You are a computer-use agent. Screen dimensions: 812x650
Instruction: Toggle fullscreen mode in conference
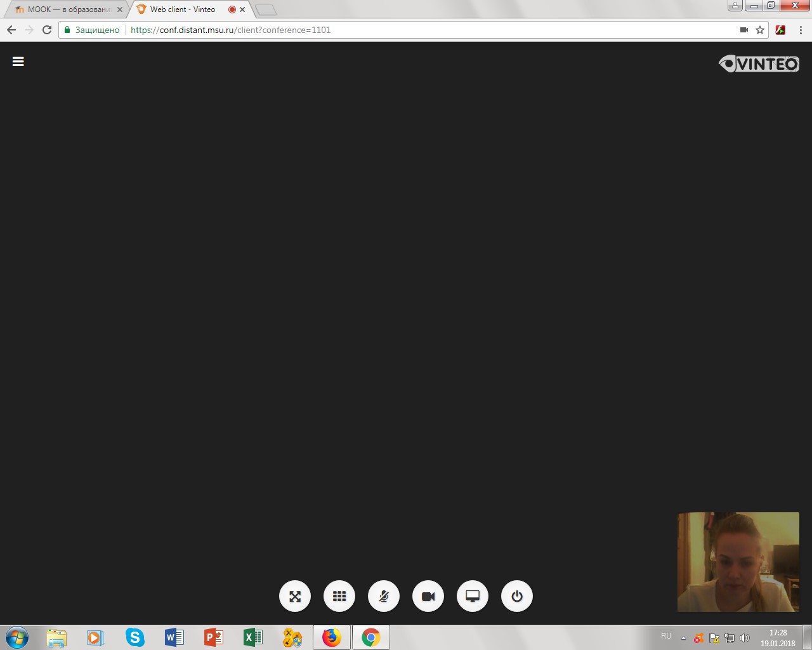coord(295,596)
